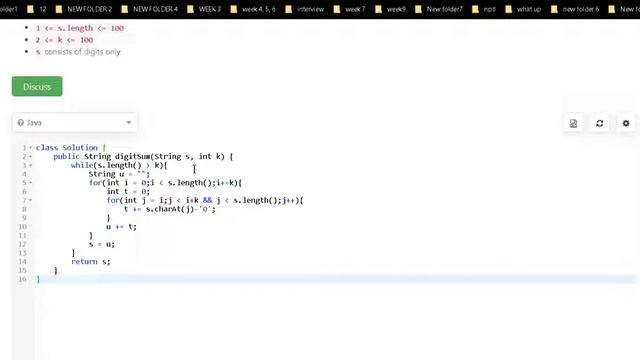Click the 's = u;' code line
Screen dimensions: 640x360
[102, 244]
